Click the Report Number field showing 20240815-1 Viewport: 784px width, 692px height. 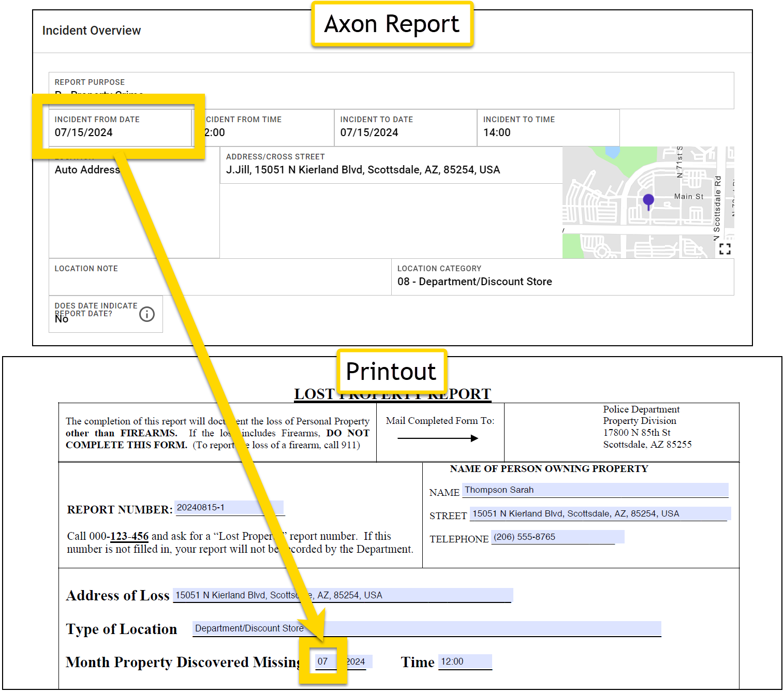tap(230, 507)
